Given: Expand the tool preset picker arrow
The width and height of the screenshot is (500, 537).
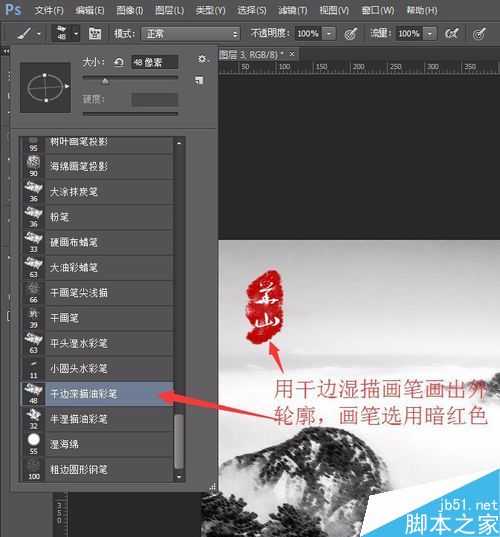Looking at the screenshot, I should coord(39,34).
